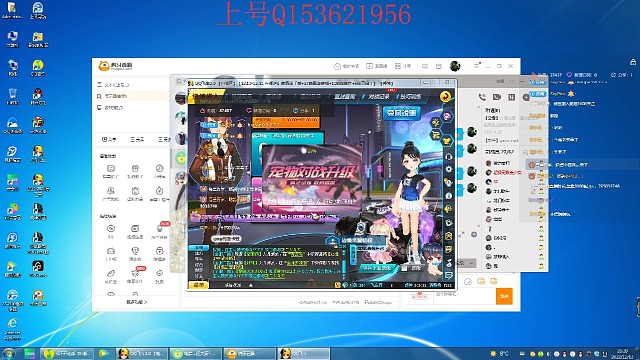Viewport: 640px width, 360px height.
Task: Select the first item in Douyu's left navigation
Action: (x=113, y=85)
